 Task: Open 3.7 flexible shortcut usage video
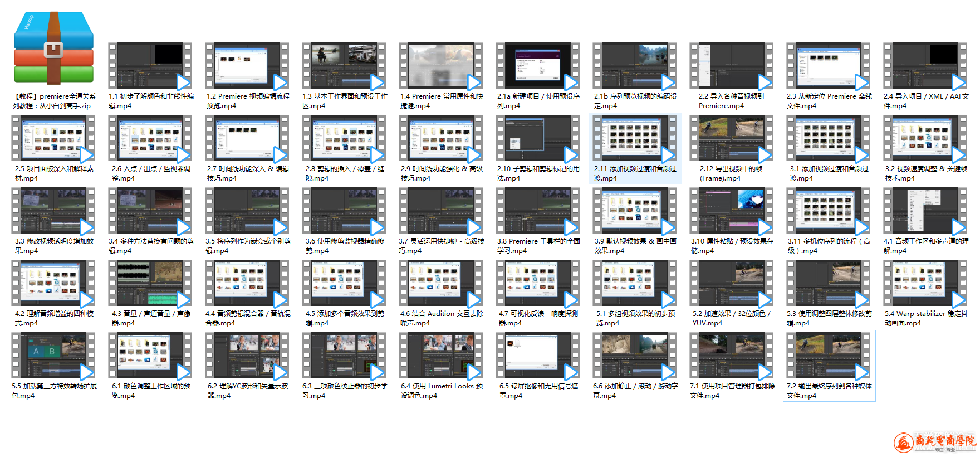coord(441,211)
